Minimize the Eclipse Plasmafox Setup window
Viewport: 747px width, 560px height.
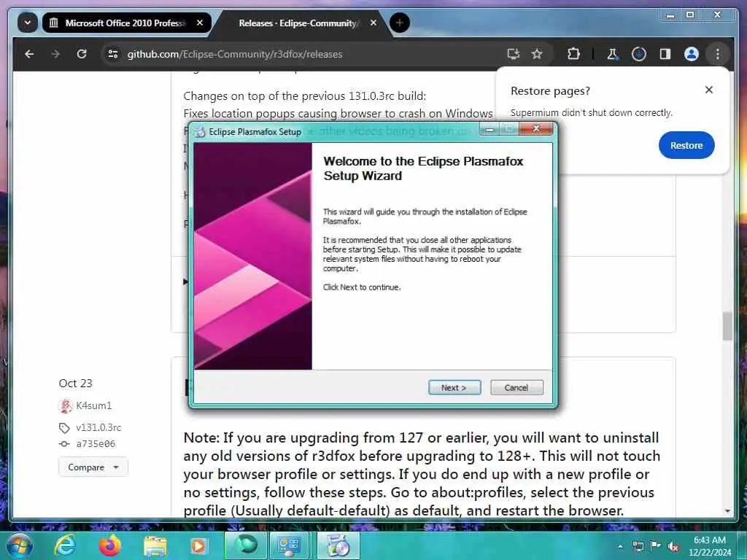tap(489, 129)
